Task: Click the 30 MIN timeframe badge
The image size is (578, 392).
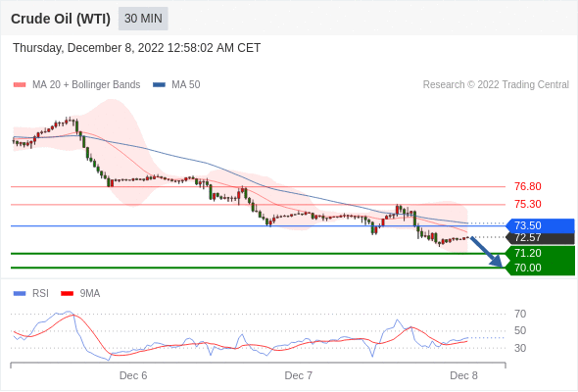Action: point(143,19)
